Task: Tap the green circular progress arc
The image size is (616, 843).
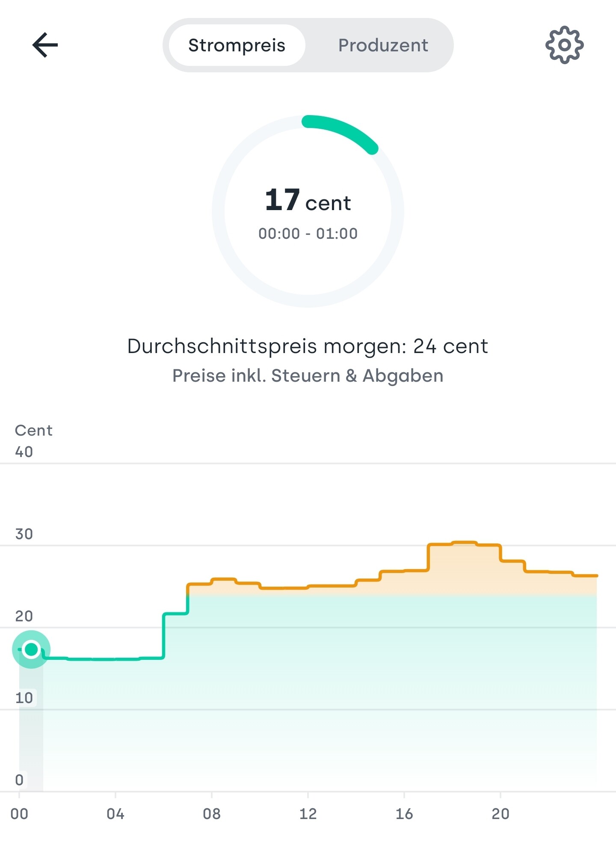Action: [x=340, y=132]
